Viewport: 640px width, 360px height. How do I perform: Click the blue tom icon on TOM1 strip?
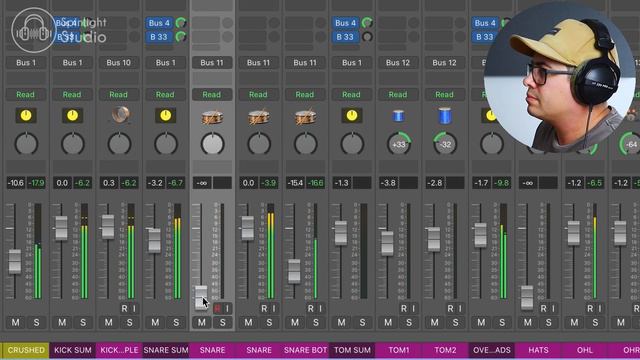tap(398, 116)
